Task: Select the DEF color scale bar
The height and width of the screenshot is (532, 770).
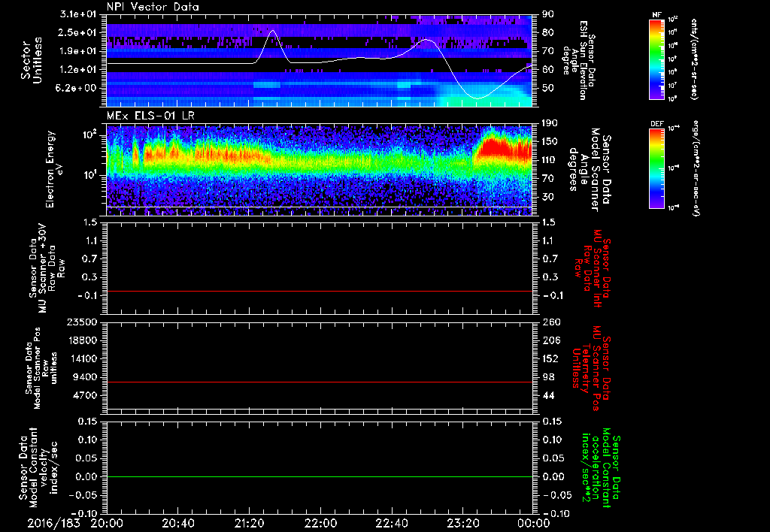Action: tap(657, 168)
